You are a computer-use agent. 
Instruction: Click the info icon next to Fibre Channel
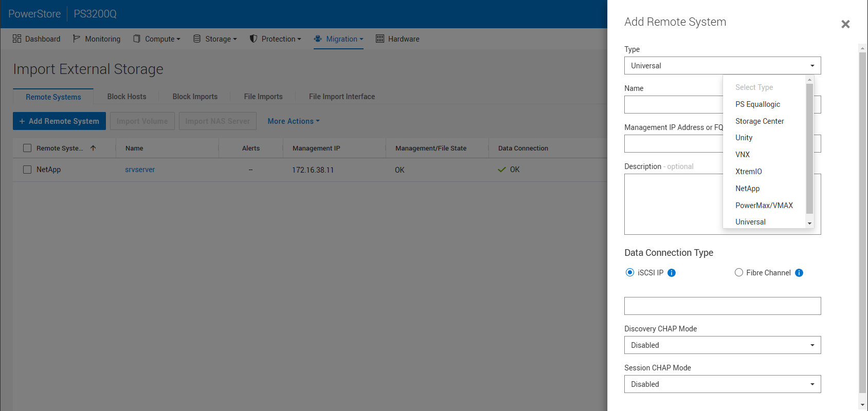[799, 273]
